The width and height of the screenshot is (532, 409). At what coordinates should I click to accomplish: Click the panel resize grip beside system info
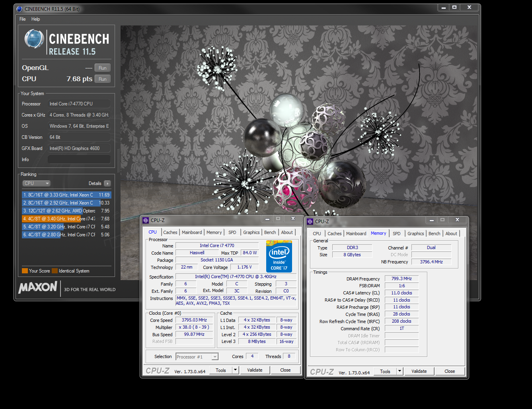point(118,160)
